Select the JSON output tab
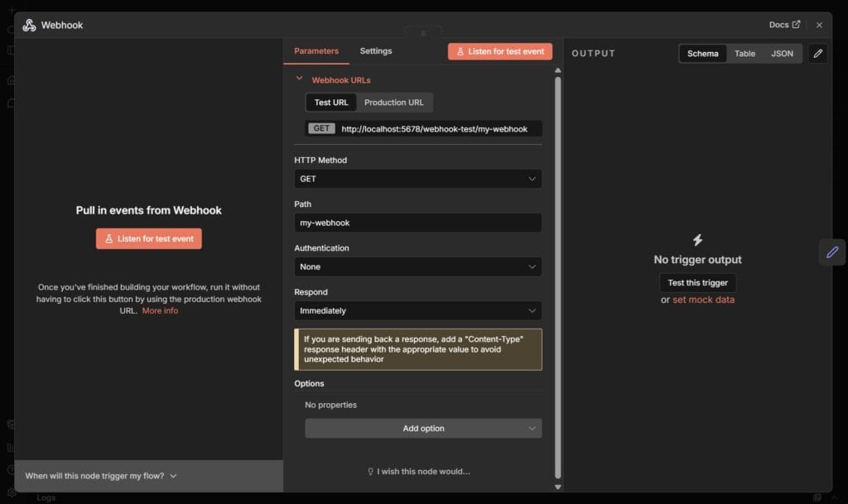The height and width of the screenshot is (504, 848). point(782,54)
